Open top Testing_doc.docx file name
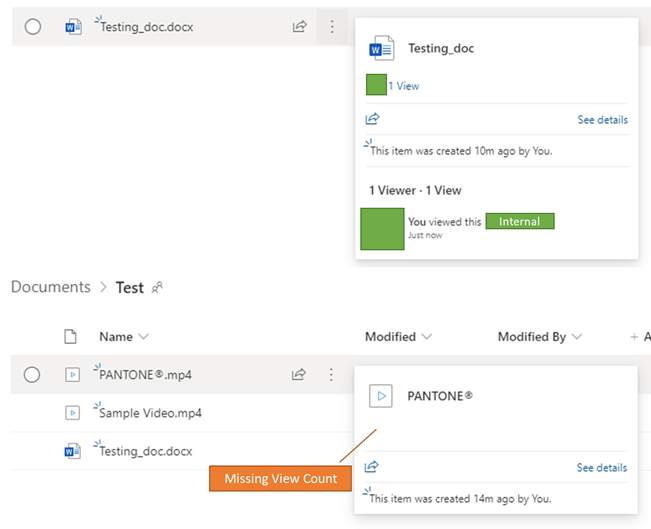Screen dimensions: 651x529 (147, 27)
